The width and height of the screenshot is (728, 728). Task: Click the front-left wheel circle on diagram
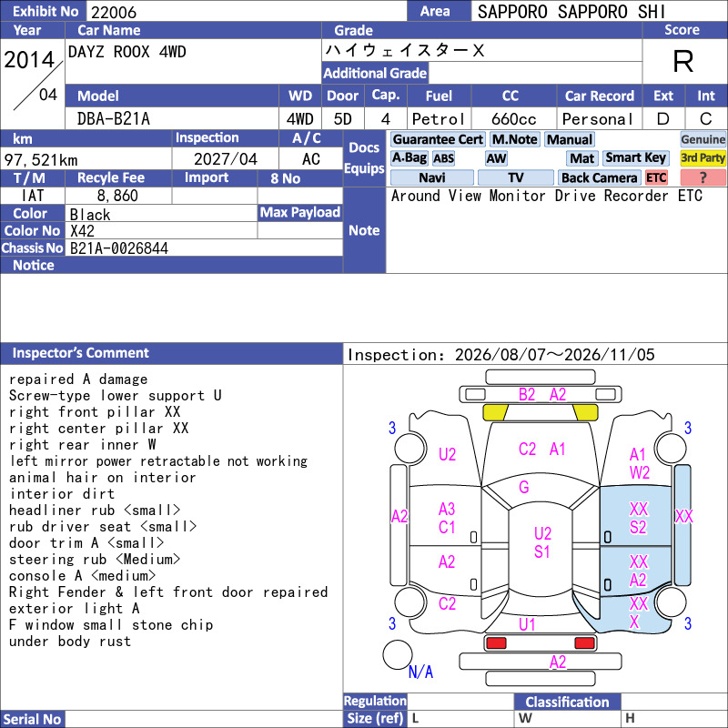(x=410, y=448)
